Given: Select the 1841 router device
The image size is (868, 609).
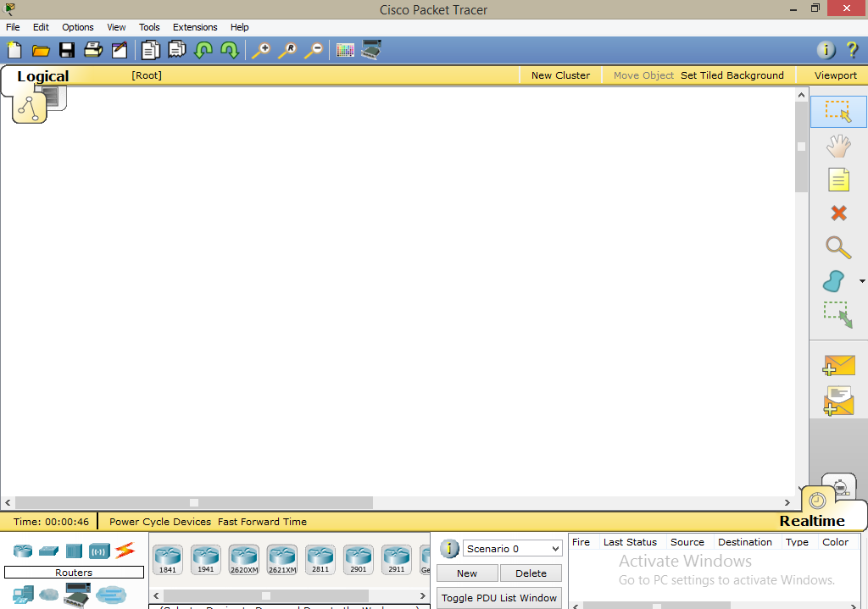Looking at the screenshot, I should tap(167, 557).
